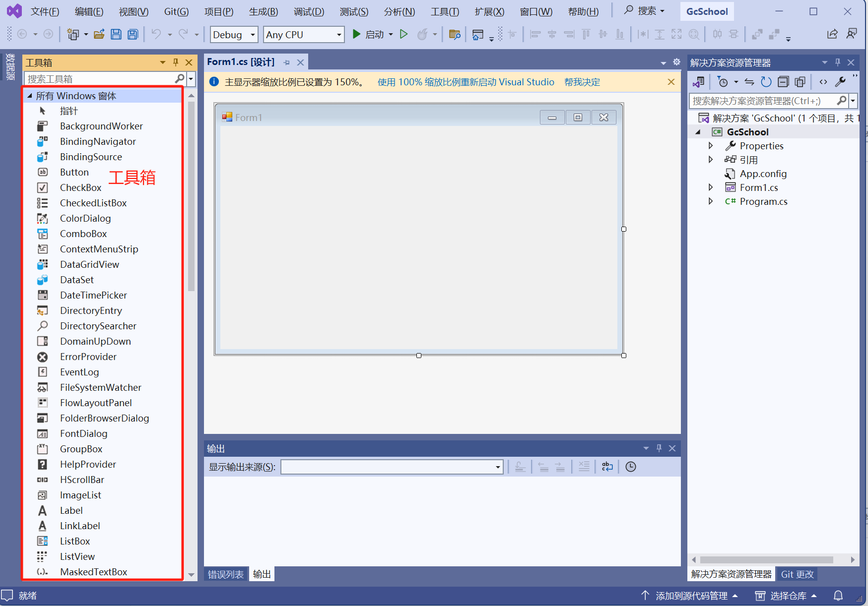
Task: Click the toolbox search input field
Action: (x=99, y=79)
